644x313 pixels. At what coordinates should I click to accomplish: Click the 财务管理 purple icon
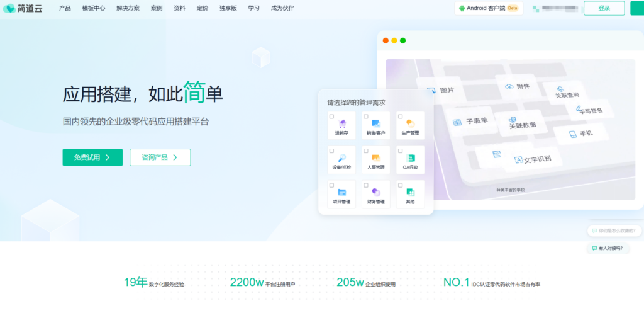pyautogui.click(x=376, y=192)
